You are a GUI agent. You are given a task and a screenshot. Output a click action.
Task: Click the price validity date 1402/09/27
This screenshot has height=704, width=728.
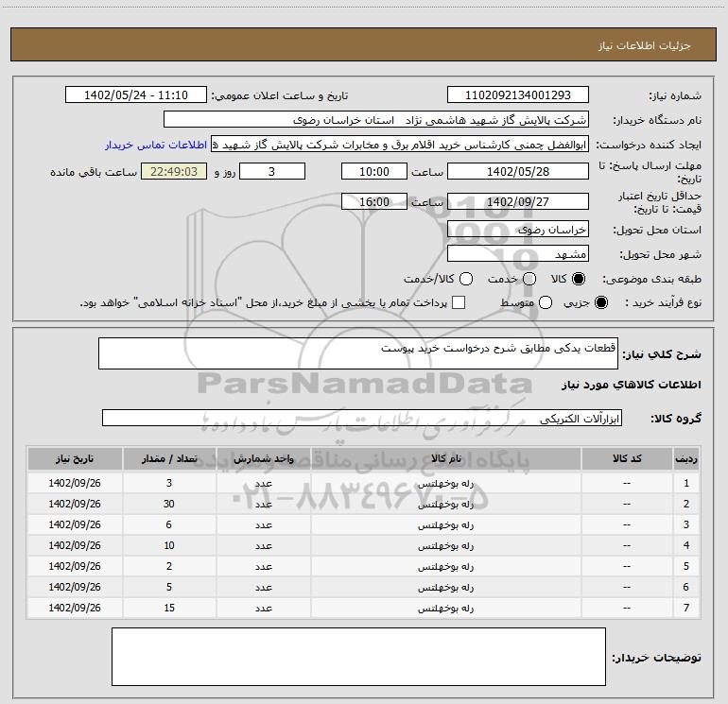(517, 201)
